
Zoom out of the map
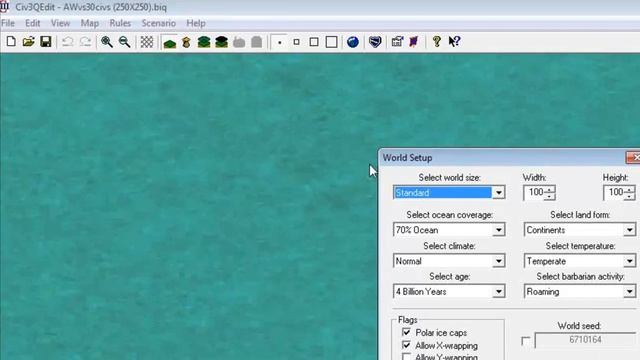tap(124, 42)
